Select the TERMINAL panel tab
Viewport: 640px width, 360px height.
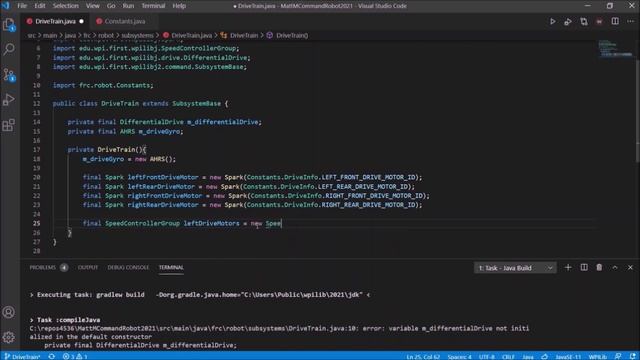click(171, 267)
